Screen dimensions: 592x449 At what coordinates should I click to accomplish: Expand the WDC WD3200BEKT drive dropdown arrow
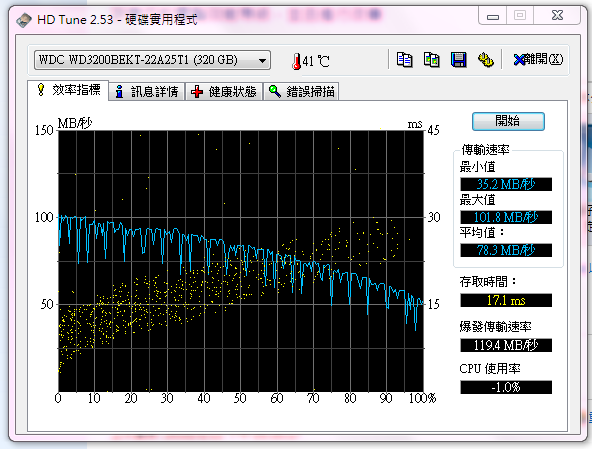pos(262,60)
